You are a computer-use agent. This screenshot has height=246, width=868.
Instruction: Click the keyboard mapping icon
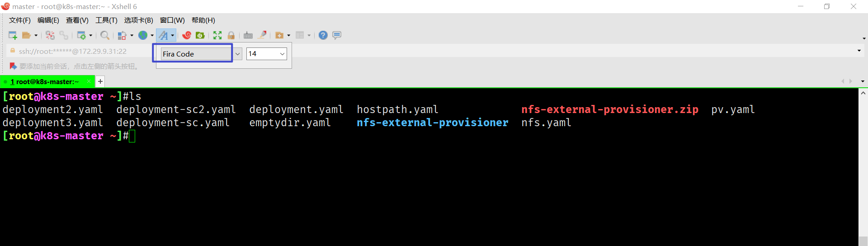click(248, 35)
